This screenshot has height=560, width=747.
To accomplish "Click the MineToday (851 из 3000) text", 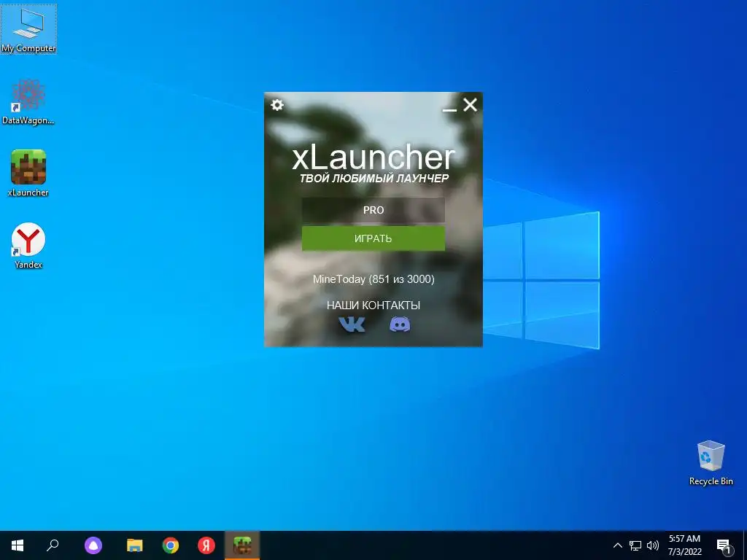I will 373,279.
